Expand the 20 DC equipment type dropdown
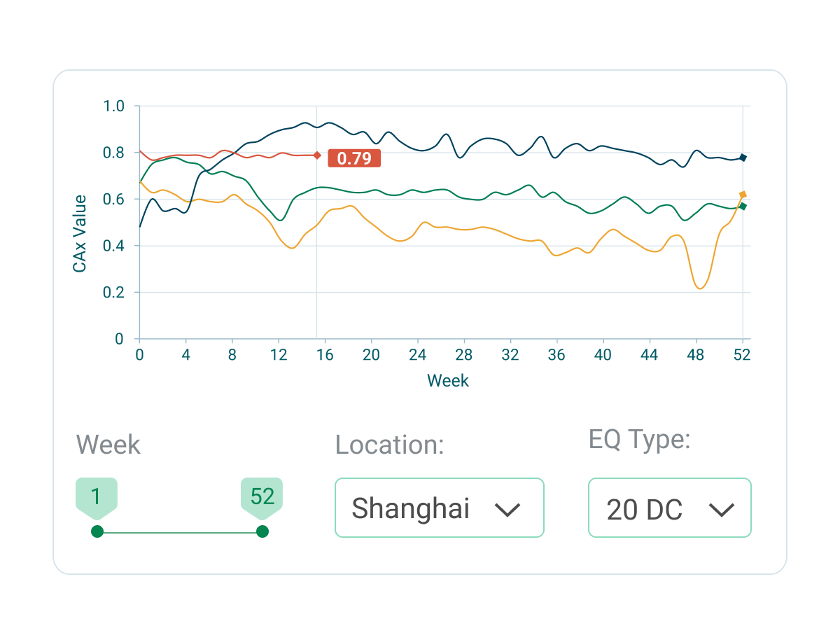Screen dimensions: 840x633 point(670,508)
